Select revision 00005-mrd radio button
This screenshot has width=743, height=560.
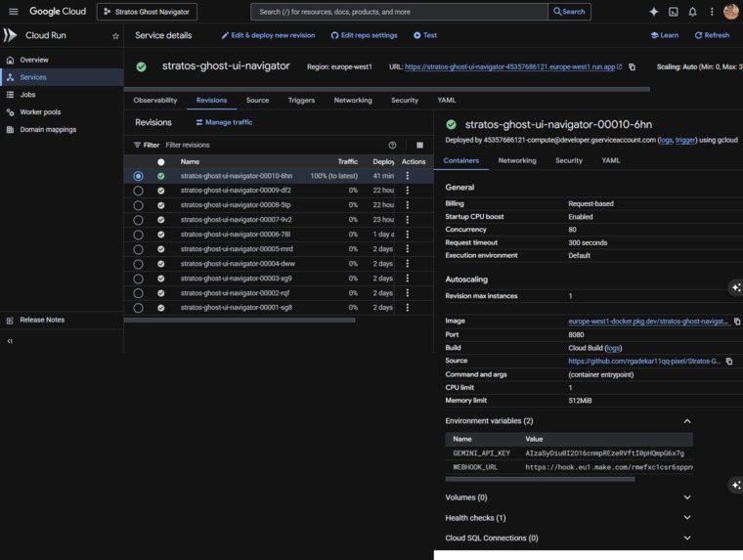138,249
